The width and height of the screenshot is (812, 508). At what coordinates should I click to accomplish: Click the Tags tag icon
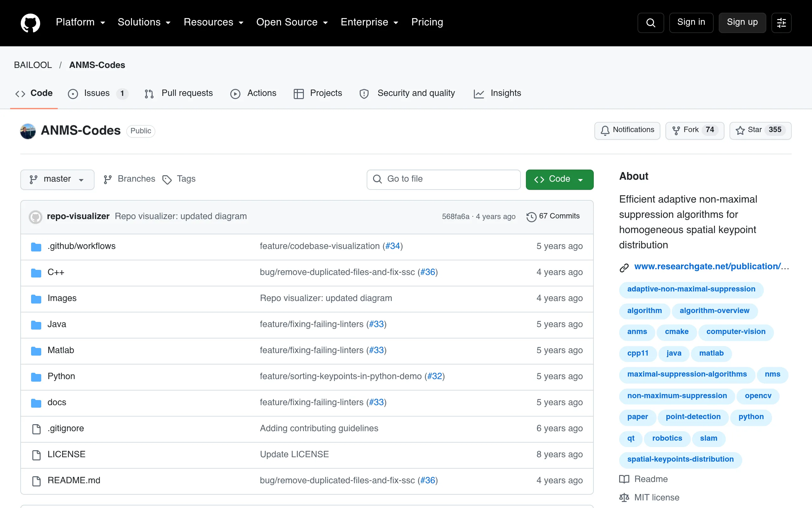167,180
